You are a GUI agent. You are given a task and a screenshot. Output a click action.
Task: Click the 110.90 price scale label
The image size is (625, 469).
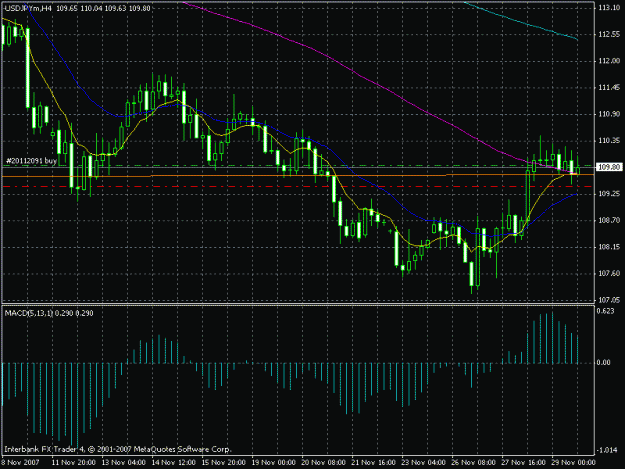(x=609, y=114)
